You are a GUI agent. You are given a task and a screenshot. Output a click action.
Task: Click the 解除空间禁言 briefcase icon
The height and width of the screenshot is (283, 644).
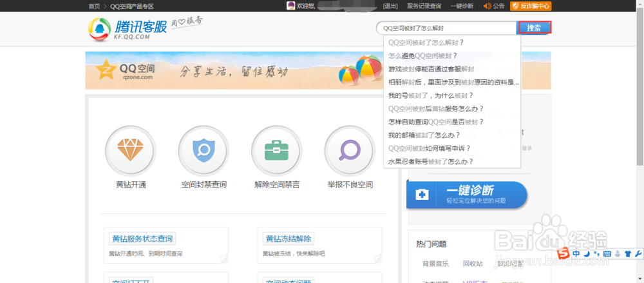click(x=276, y=150)
